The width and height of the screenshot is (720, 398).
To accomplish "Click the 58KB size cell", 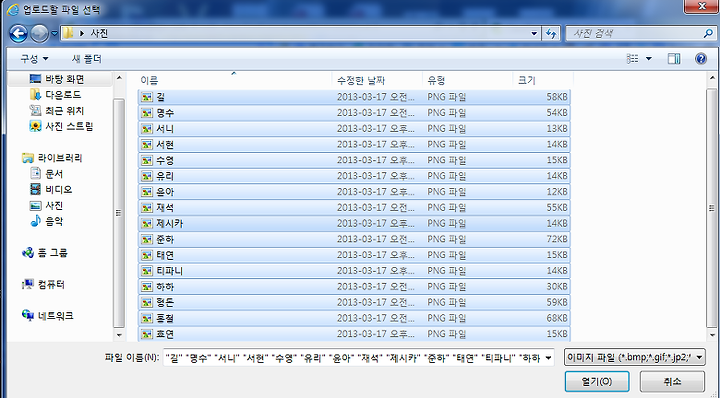I will click(557, 97).
